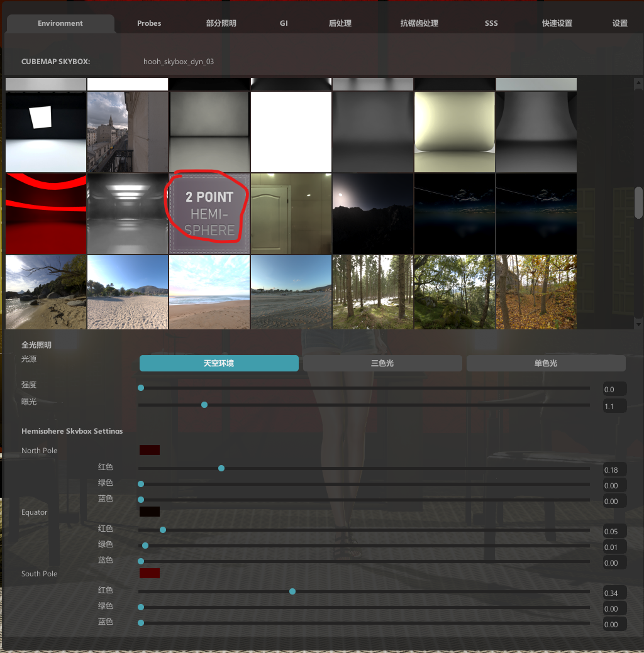
Task: Choose the white sand beach skybox
Action: coord(128,292)
